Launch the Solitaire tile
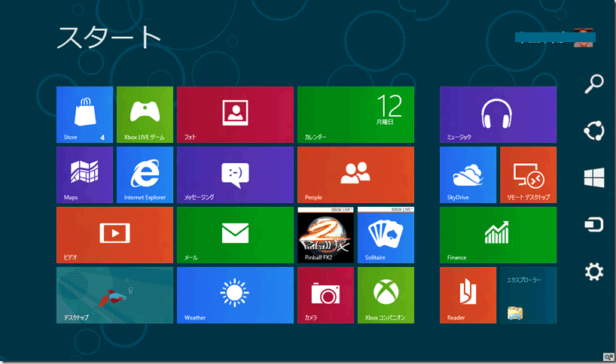 point(386,235)
